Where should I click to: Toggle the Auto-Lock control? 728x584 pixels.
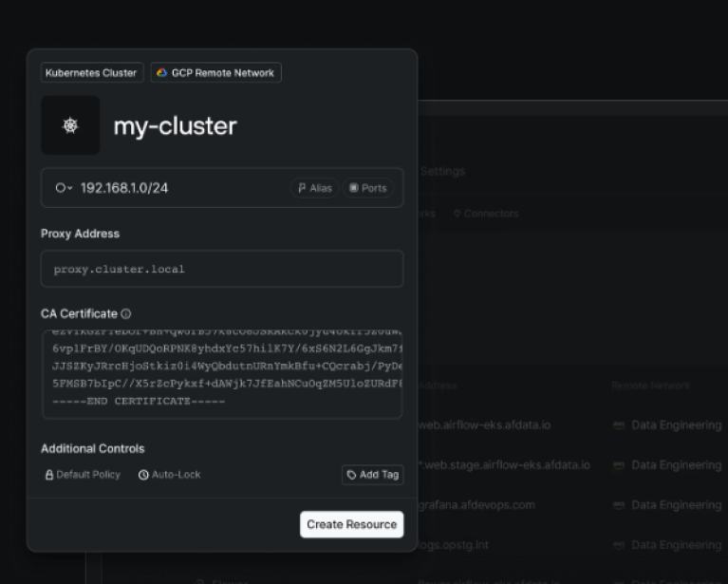[x=170, y=475]
